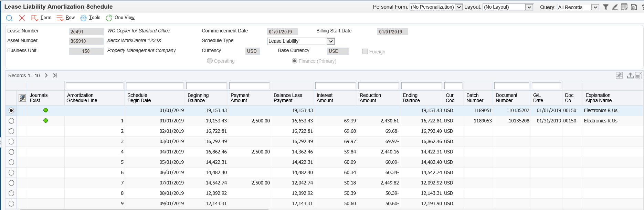Select the row radio for batch 1189051

click(11, 110)
